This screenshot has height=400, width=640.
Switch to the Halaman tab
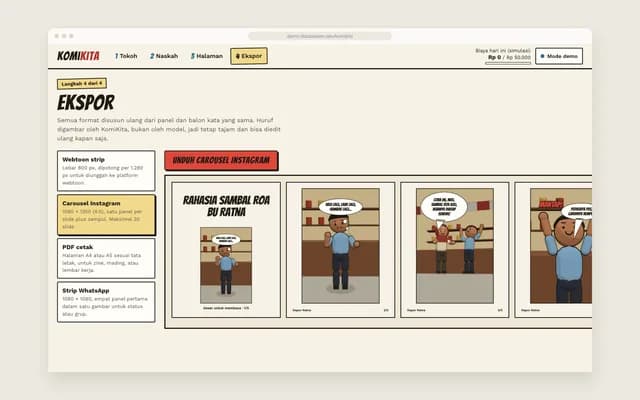pos(207,56)
